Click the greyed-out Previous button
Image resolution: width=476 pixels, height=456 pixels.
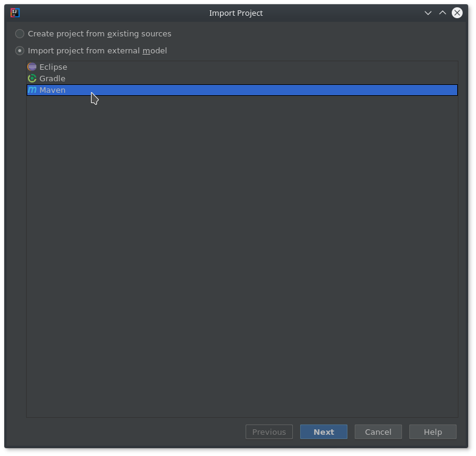(x=269, y=432)
